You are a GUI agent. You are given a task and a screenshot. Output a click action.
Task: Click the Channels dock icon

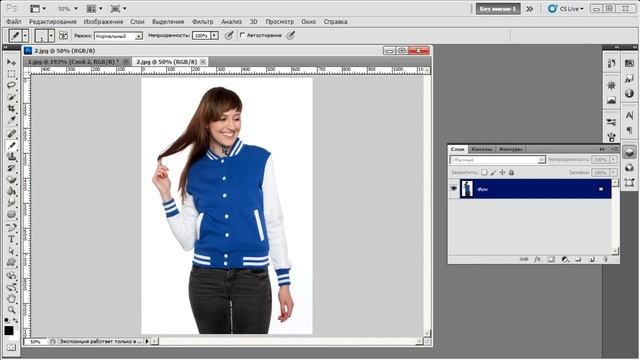[x=629, y=167]
